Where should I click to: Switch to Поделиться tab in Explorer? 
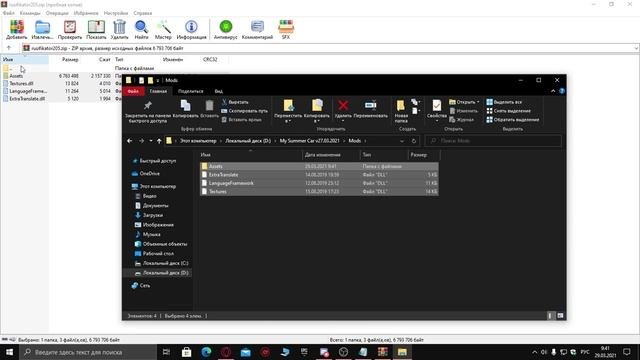point(191,91)
